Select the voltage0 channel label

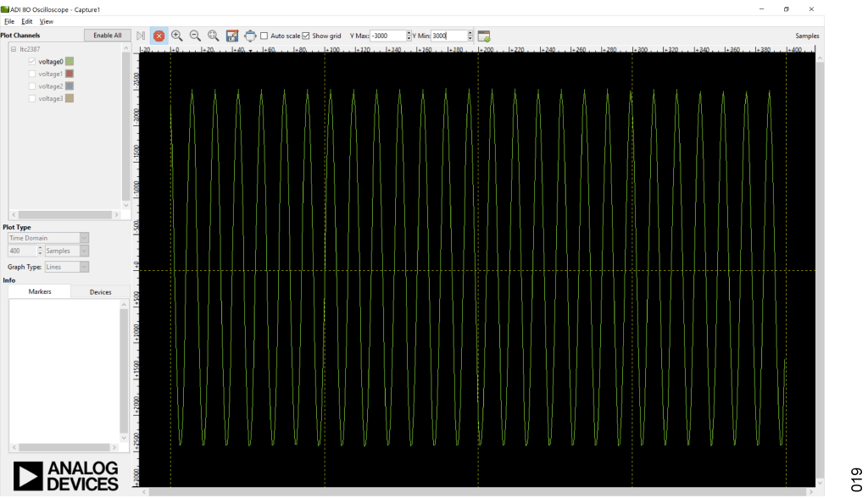coord(51,62)
